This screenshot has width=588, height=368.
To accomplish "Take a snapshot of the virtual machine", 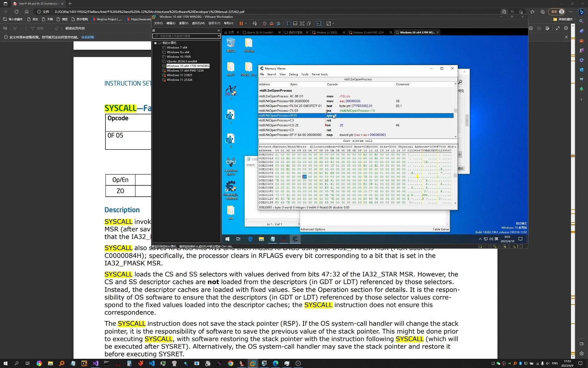I will [264, 24].
